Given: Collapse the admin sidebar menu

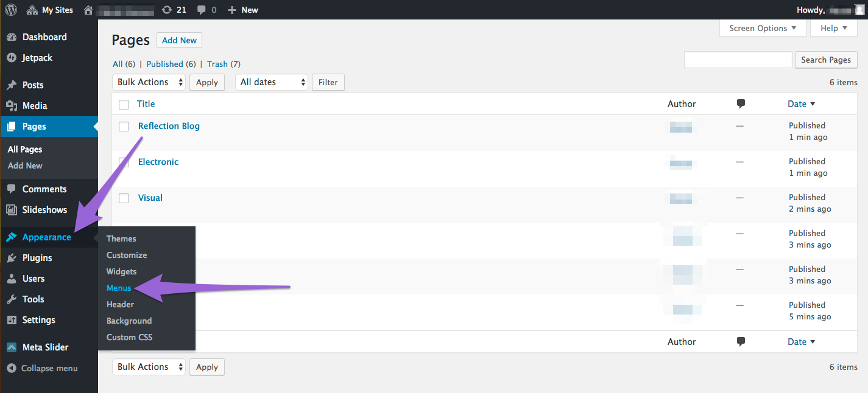Looking at the screenshot, I should point(49,368).
